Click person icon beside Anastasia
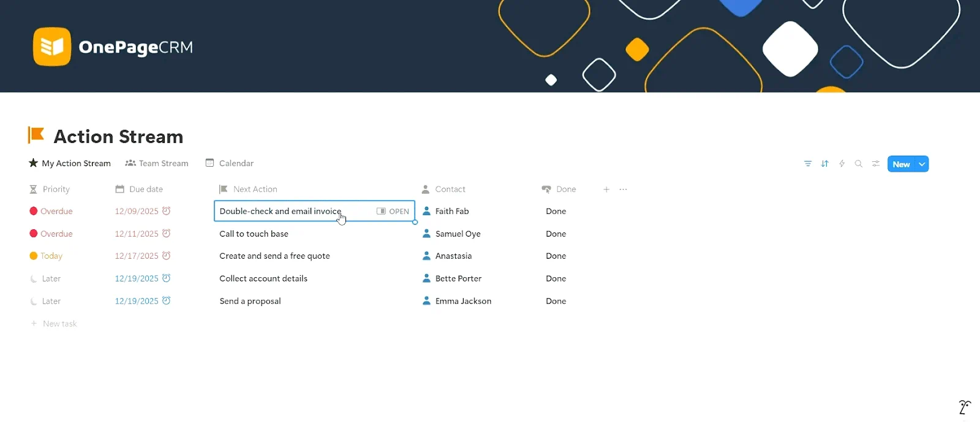This screenshot has height=439, width=980. click(x=427, y=256)
